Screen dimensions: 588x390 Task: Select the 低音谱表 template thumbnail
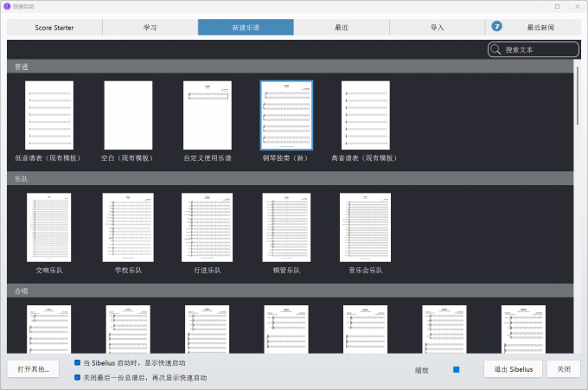click(49, 116)
